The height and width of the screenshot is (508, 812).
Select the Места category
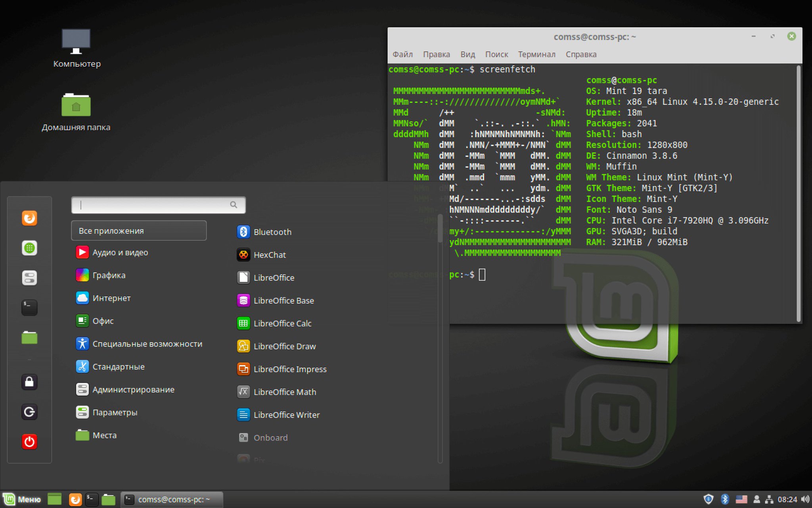coord(96,435)
